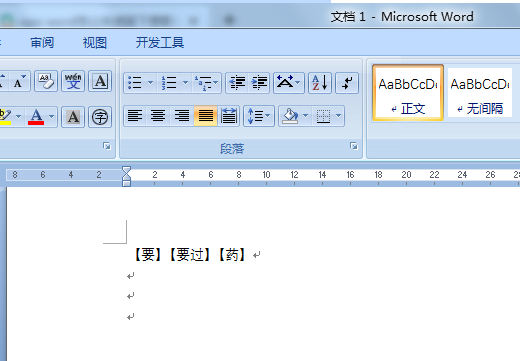Viewport: 520px width, 361px height.
Task: Apply distributed alignment
Action: pos(228,116)
